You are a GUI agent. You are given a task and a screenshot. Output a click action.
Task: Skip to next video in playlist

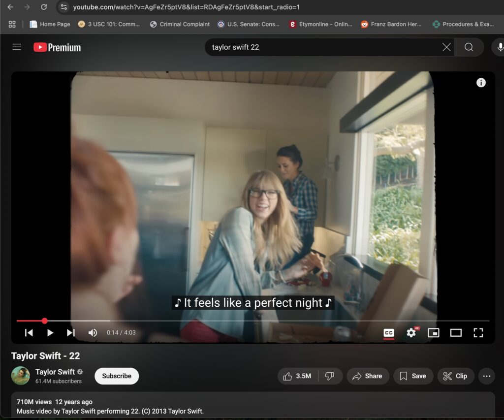[x=71, y=333]
